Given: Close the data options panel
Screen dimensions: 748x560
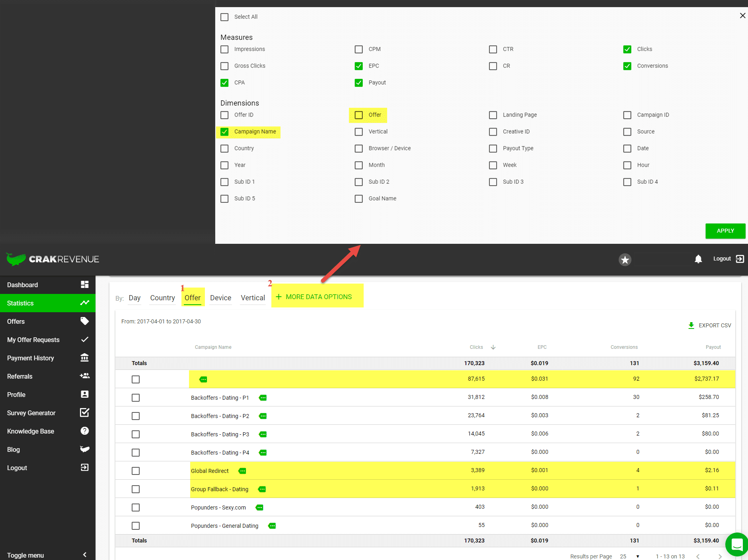Looking at the screenshot, I should pos(742,16).
